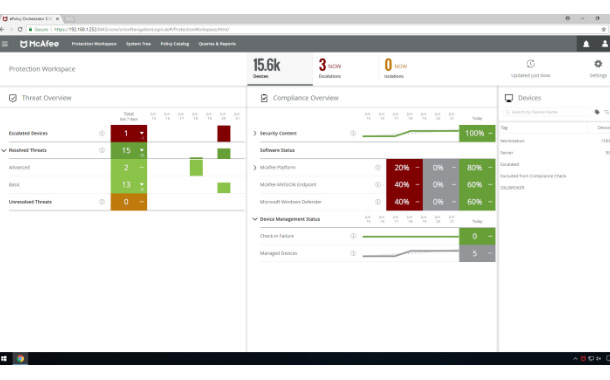Show info for Resolved Threats

click(102, 151)
